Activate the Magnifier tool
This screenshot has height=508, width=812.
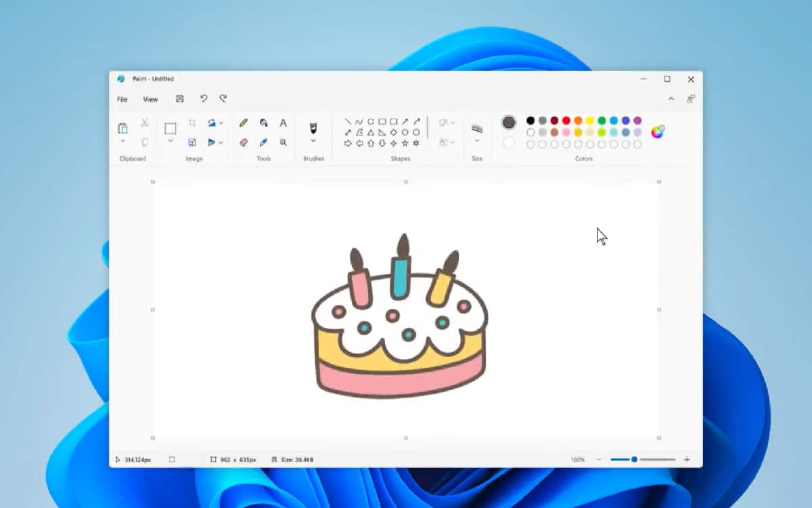(283, 142)
